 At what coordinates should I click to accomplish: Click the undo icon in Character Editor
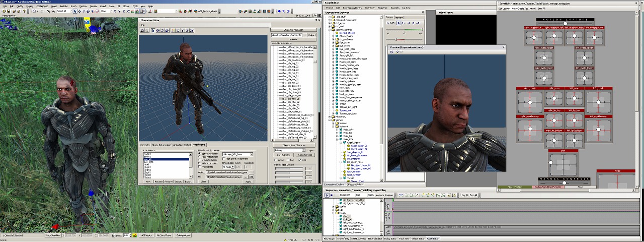pos(143,31)
